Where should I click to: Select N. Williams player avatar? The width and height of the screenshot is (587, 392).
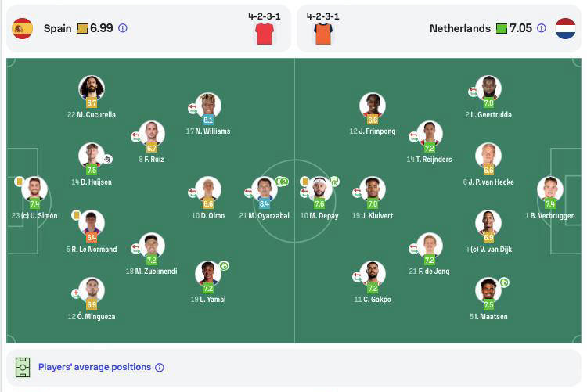click(208, 105)
